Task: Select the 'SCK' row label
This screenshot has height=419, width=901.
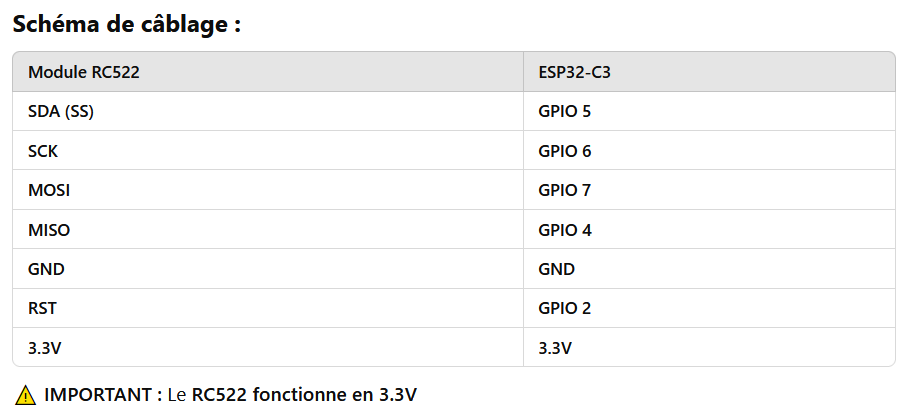Action: coord(268,151)
